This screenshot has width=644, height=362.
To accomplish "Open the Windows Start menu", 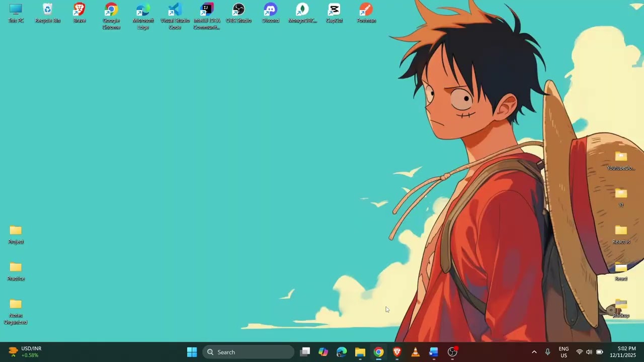I will pyautogui.click(x=192, y=352).
